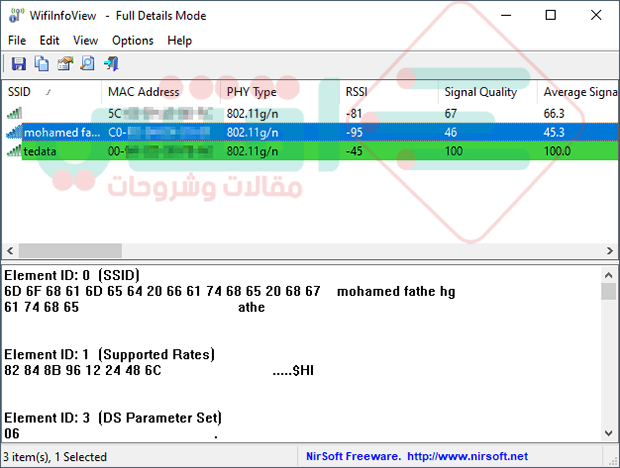Click the WifiInfoView app icon in title bar
Screen dimensions: 620x468
(x=16, y=15)
